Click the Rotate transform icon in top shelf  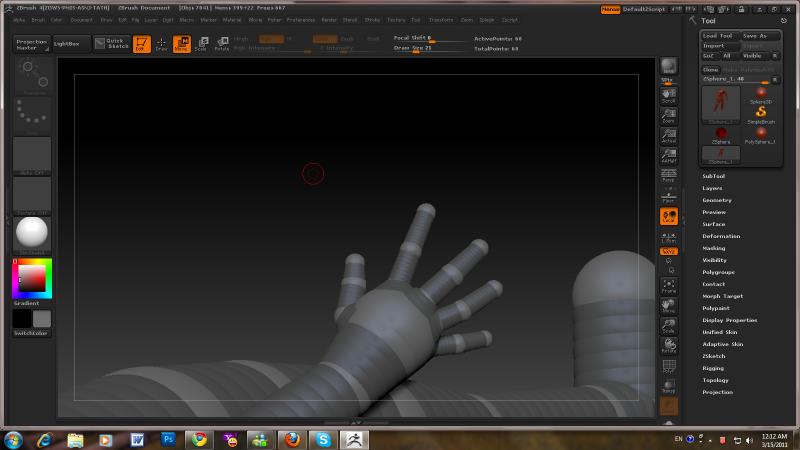(221, 44)
